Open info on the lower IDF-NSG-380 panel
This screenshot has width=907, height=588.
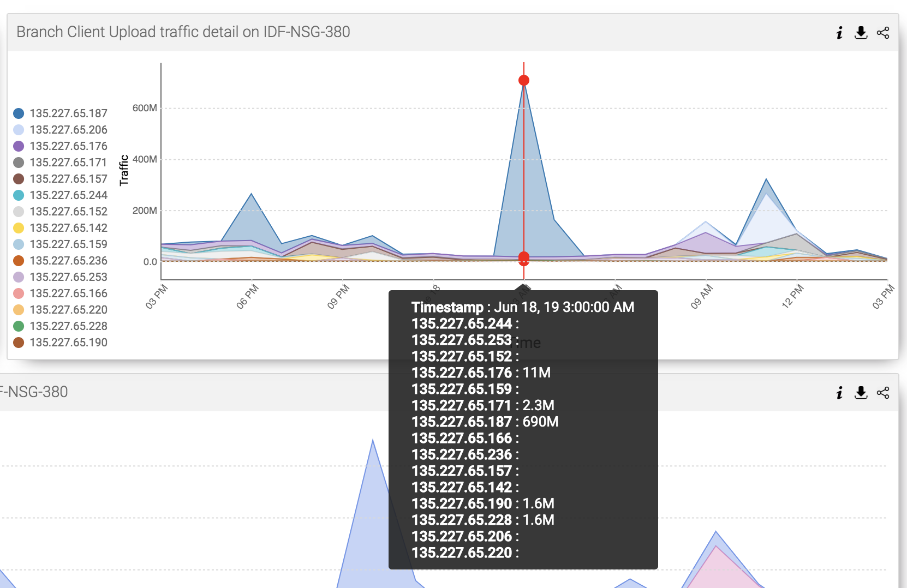click(839, 392)
